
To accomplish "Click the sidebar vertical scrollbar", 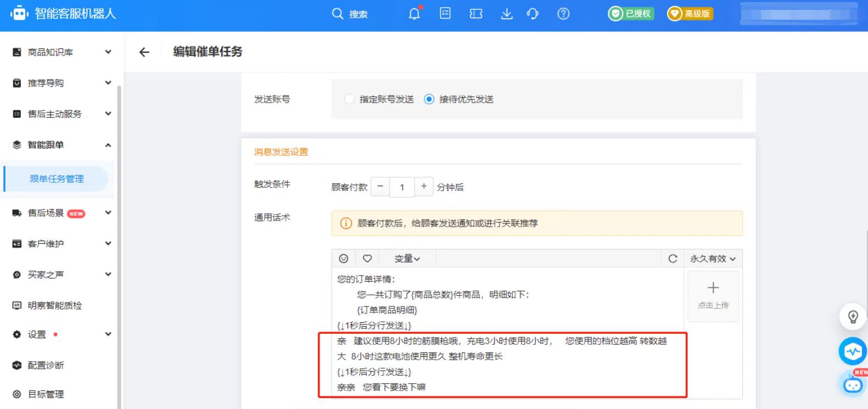I will (x=119, y=247).
